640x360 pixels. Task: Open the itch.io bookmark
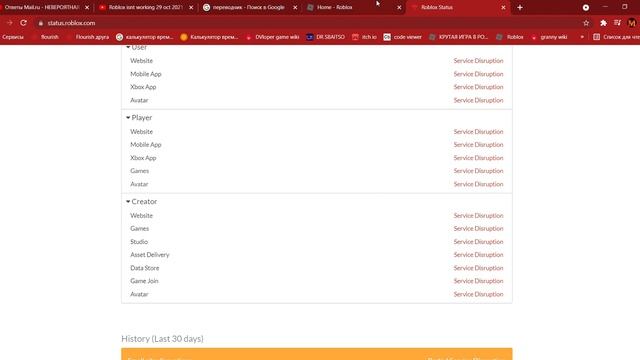click(364, 37)
